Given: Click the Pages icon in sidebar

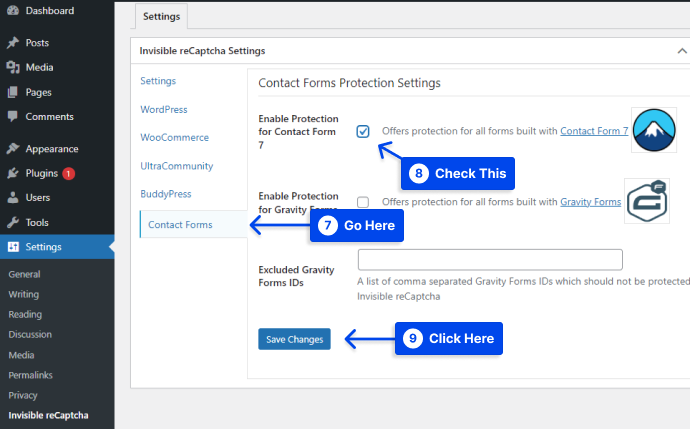Looking at the screenshot, I should pyautogui.click(x=13, y=92).
